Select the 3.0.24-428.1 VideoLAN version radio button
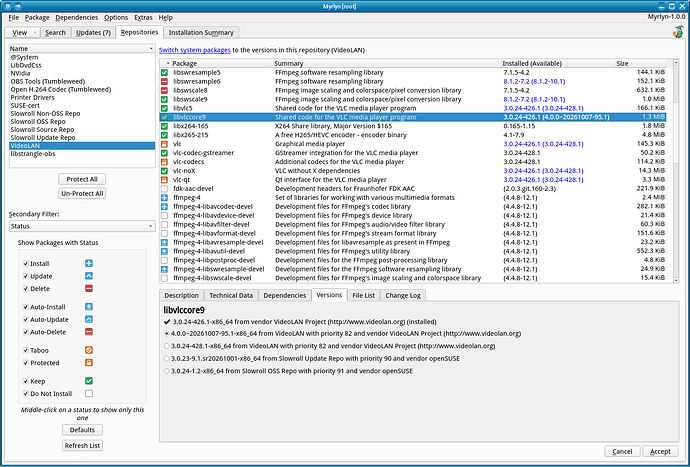 point(167,346)
